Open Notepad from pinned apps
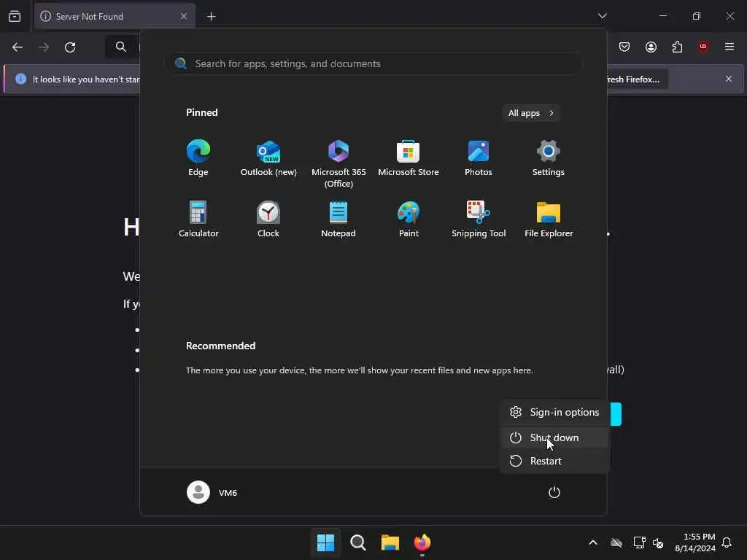 coord(338,219)
